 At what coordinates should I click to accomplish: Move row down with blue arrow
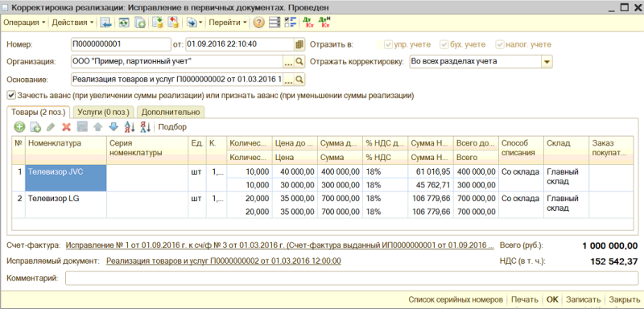pyautogui.click(x=114, y=127)
